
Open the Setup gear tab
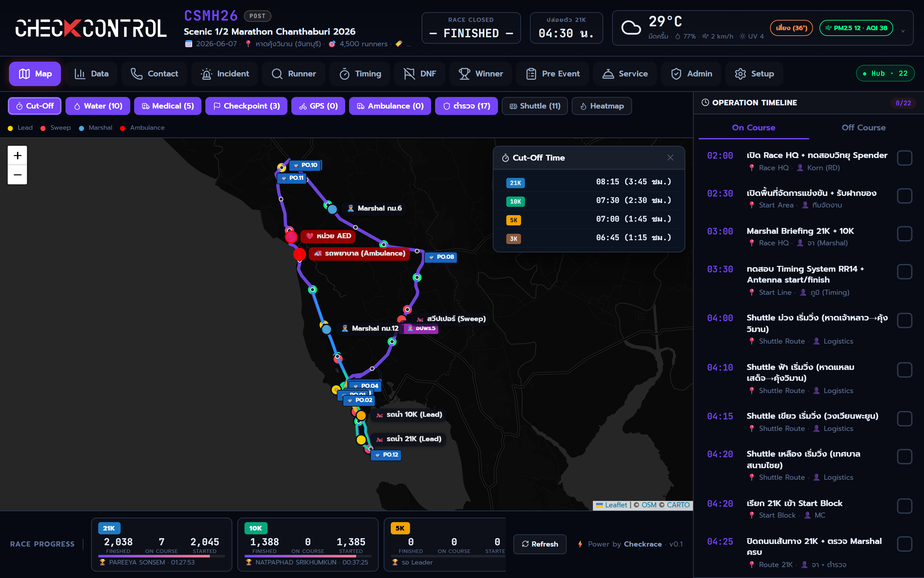pyautogui.click(x=754, y=74)
